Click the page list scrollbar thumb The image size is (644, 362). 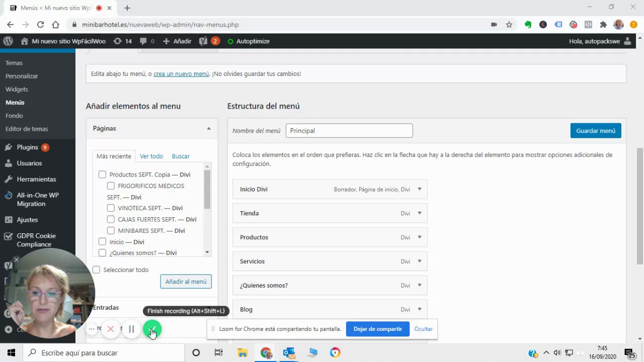[207, 190]
